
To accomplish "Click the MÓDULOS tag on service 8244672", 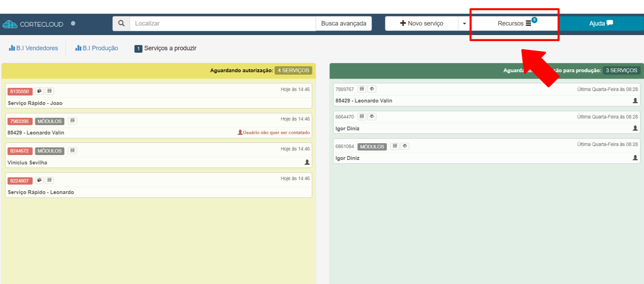I will [50, 151].
